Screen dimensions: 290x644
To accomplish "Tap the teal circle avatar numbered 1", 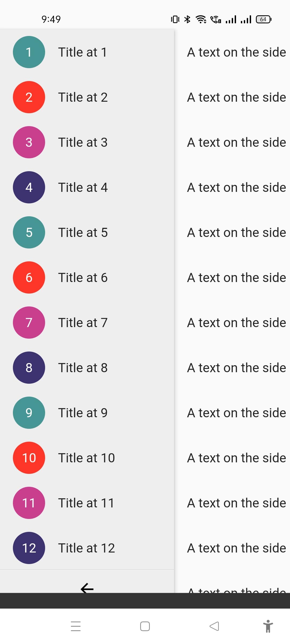I will 29,52.
